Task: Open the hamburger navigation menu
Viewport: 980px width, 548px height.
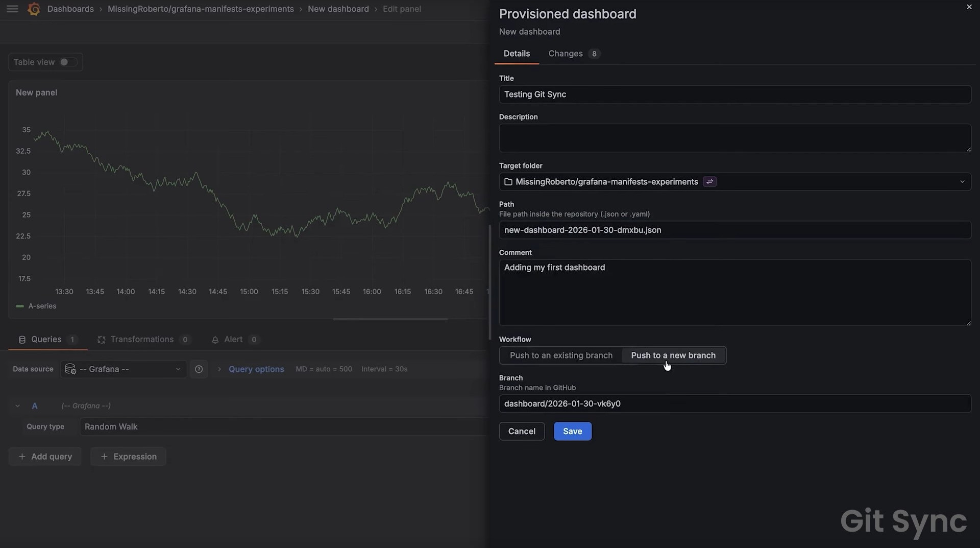Action: click(12, 9)
